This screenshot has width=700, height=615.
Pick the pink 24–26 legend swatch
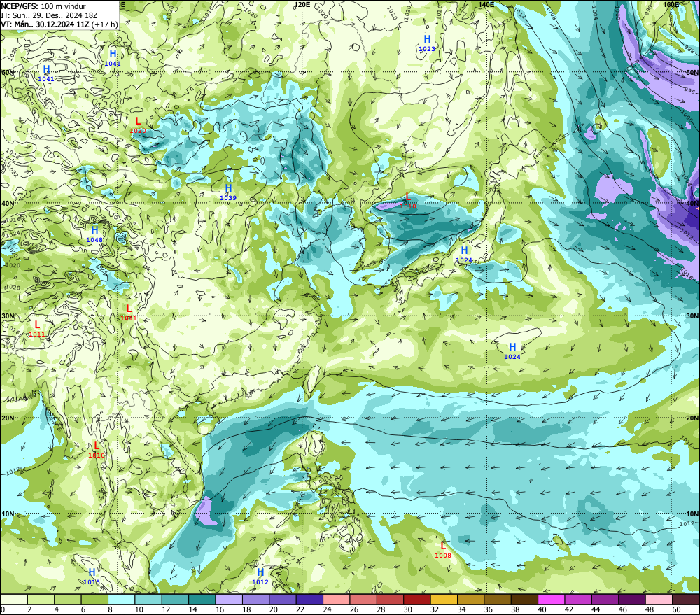pyautogui.click(x=336, y=599)
